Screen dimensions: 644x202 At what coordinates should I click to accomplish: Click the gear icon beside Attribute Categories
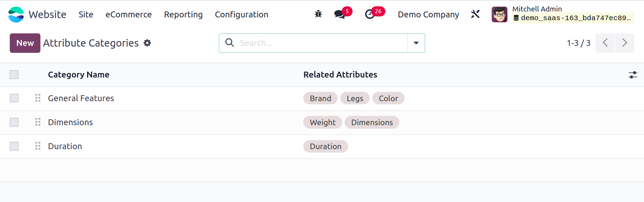pos(147,43)
